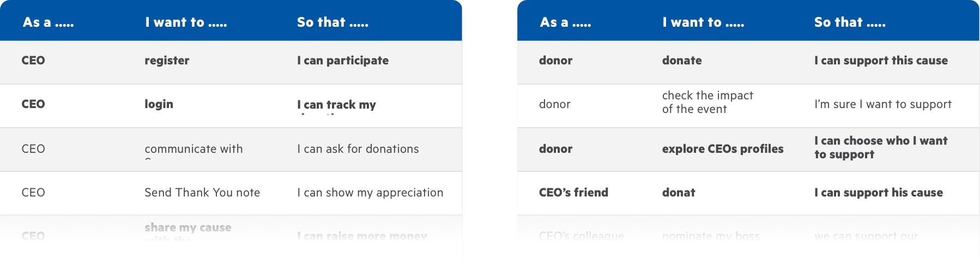Viewport: 980px width, 262px height.
Task: Click the 'As a .....' header in left table
Action: tap(48, 22)
